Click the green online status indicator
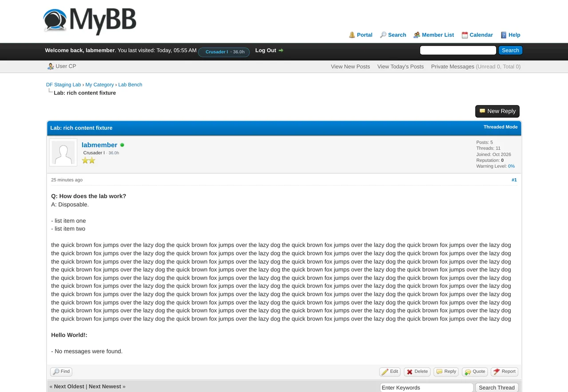 pyautogui.click(x=122, y=145)
